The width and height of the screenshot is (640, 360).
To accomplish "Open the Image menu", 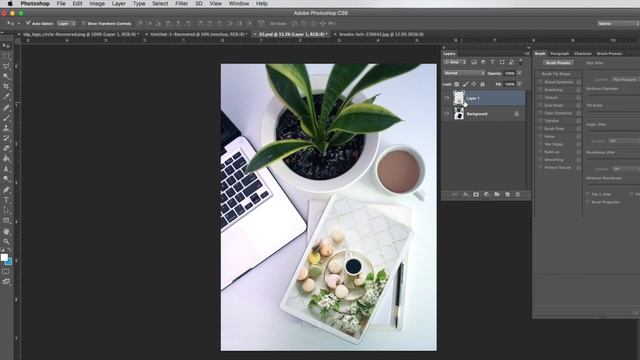I will tap(97, 4).
